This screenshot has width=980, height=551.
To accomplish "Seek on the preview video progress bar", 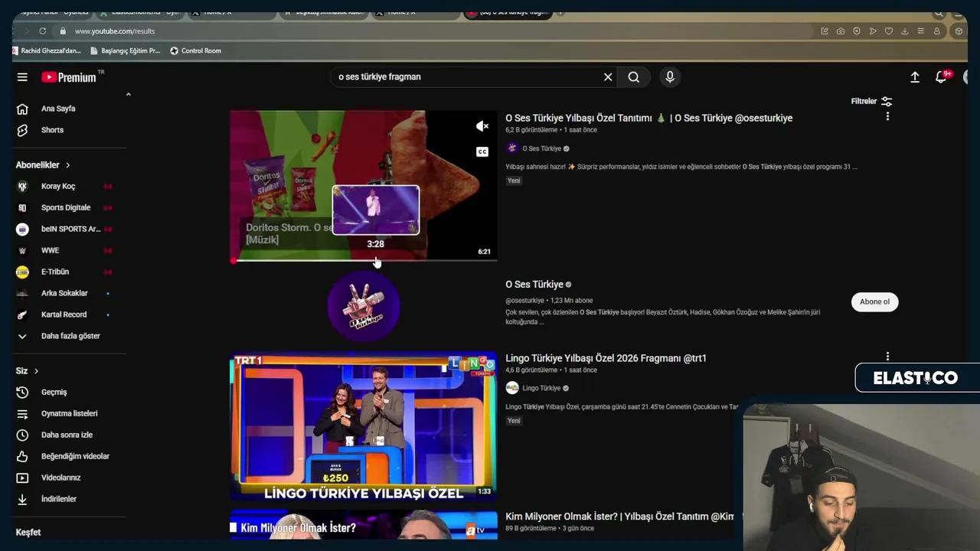I will 364,261.
